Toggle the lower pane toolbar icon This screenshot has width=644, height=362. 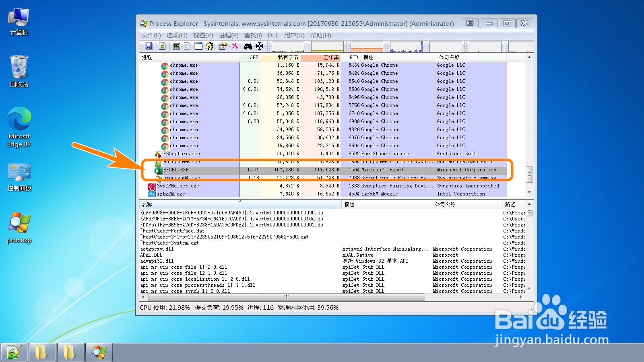pos(198,46)
